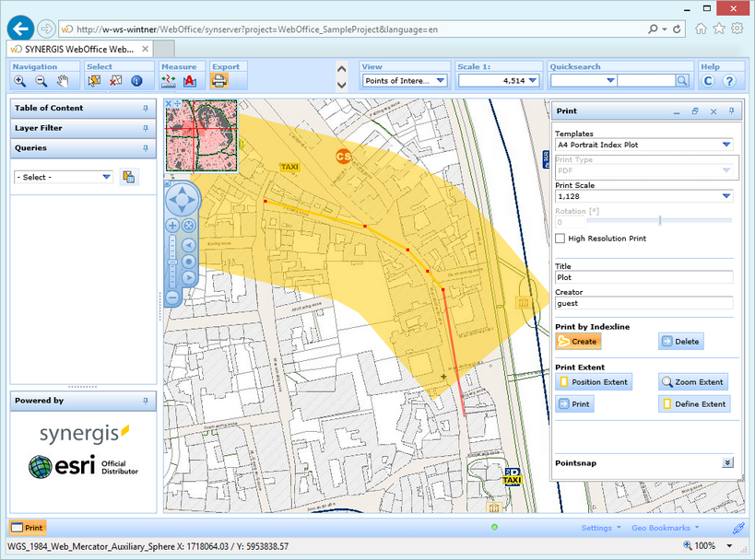Open the Help question mark icon

(728, 81)
